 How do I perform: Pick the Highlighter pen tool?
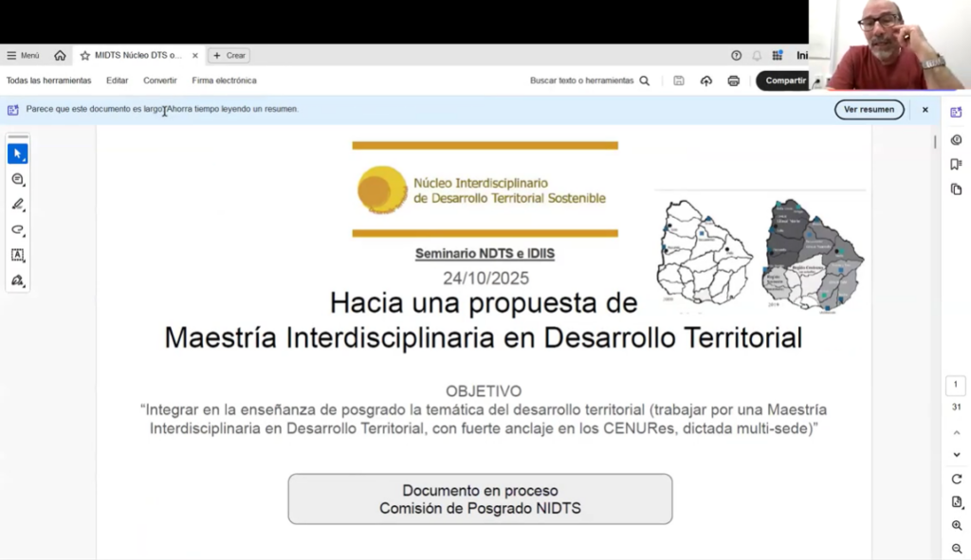[17, 205]
